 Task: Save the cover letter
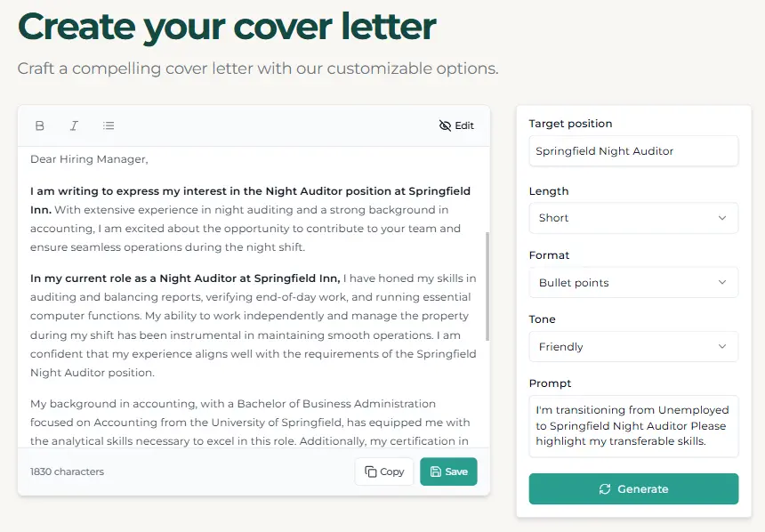click(x=448, y=472)
